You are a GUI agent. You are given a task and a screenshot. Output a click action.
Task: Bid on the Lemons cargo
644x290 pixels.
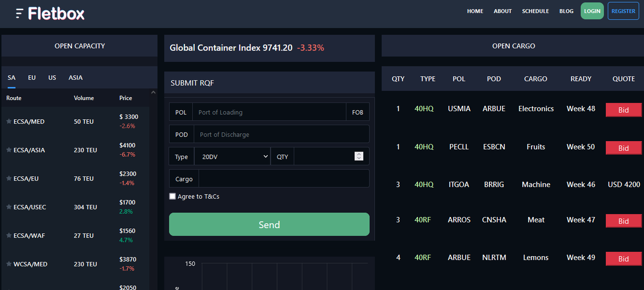624,259
